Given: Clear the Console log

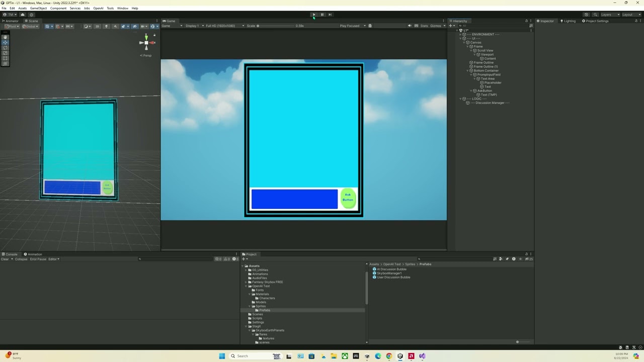Looking at the screenshot, I should point(5,259).
